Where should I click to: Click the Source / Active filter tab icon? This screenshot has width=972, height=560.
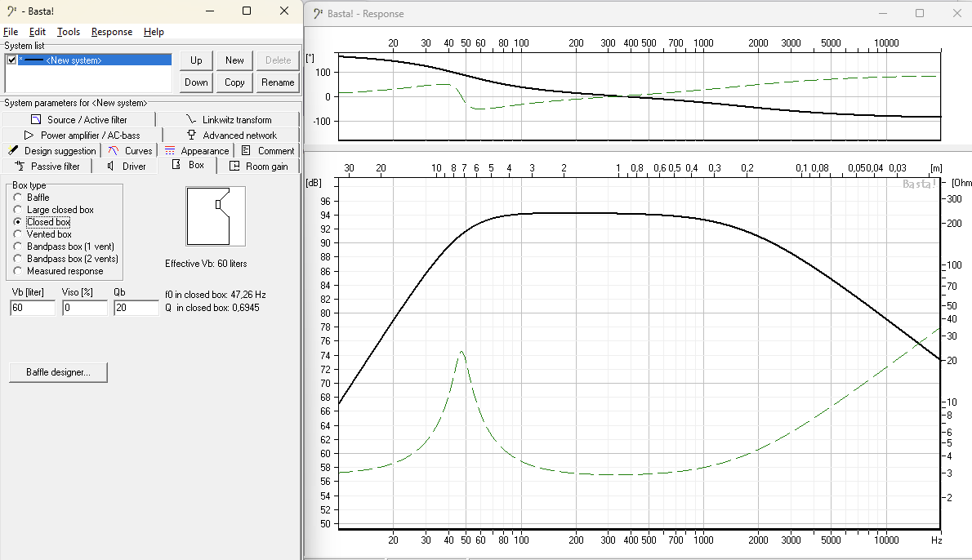tap(36, 119)
